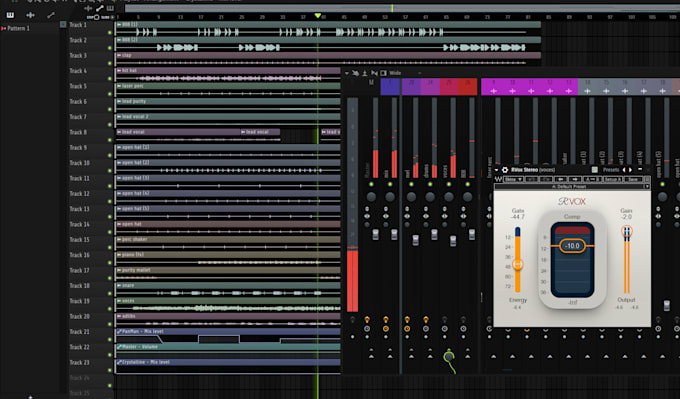Mute playlist Track 19 voces green dot
Viewport: 680px width, 399px height.
pos(110,309)
